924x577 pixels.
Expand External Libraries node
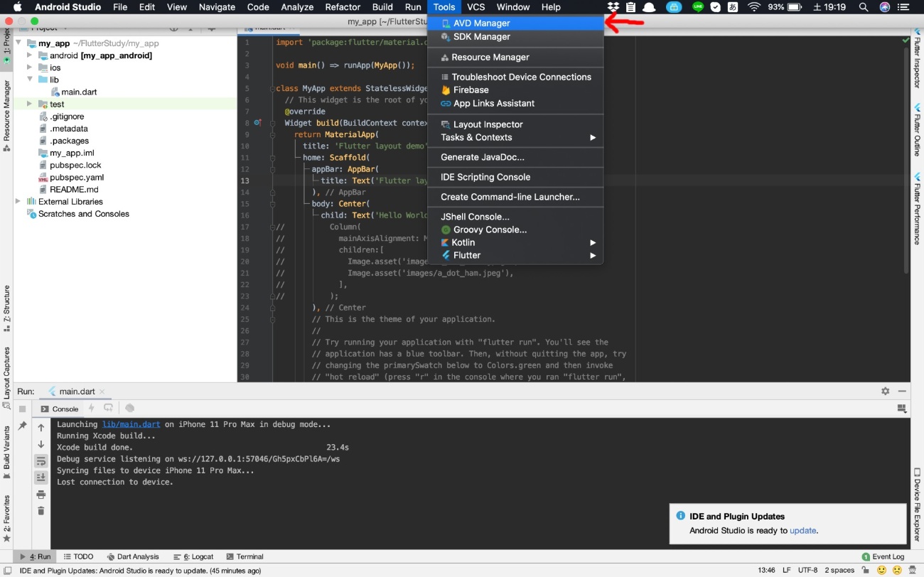18,201
